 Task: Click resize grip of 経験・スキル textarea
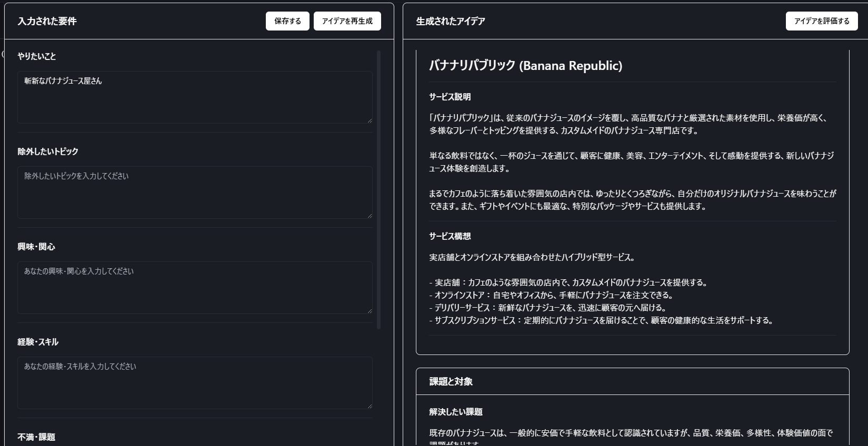370,406
